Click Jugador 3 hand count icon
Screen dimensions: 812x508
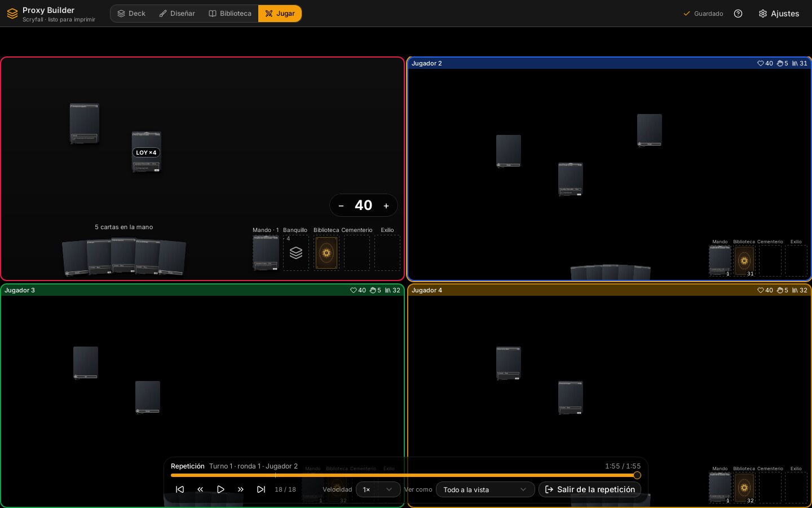(372, 290)
